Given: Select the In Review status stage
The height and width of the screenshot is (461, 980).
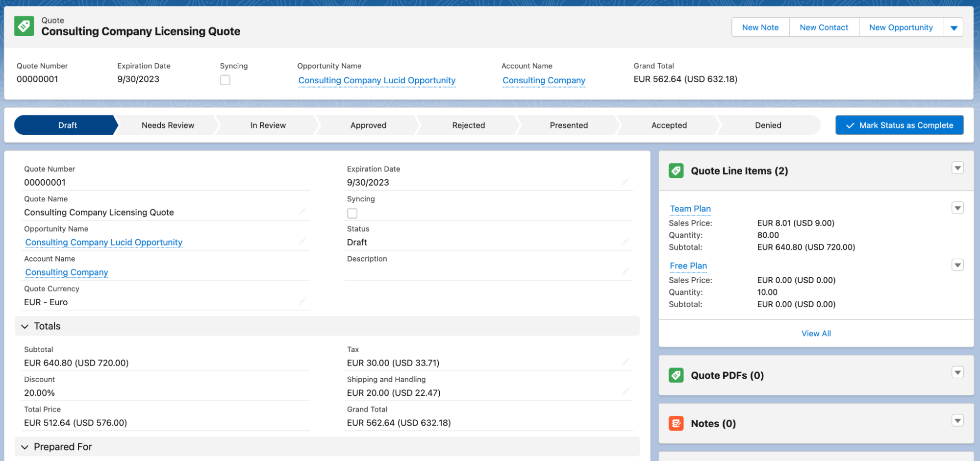Looking at the screenshot, I should pos(268,125).
